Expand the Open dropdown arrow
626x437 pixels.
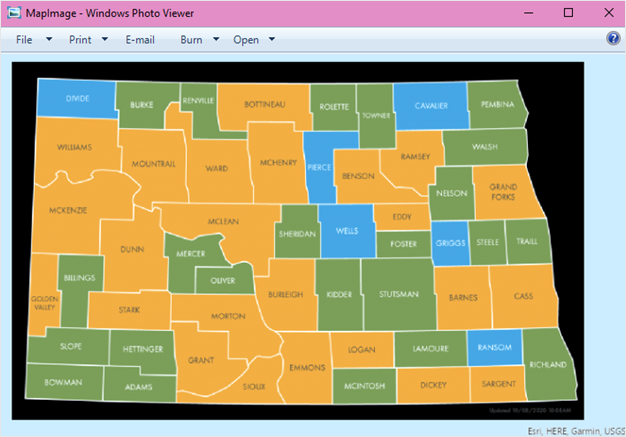272,40
